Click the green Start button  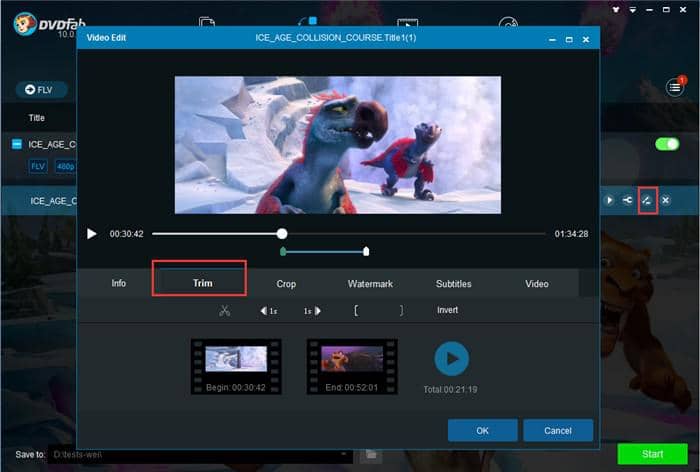[652, 454]
